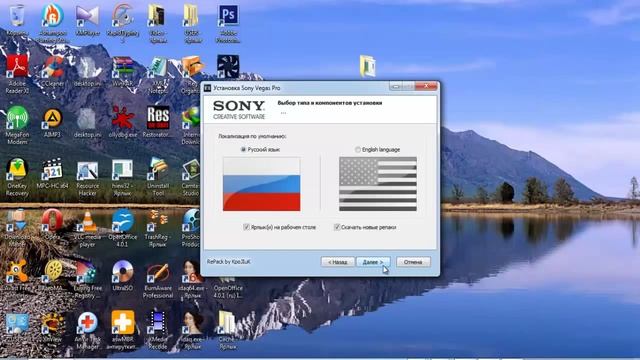Open Download Master shortcut
The height and width of the screenshot is (360, 640).
tap(17, 220)
